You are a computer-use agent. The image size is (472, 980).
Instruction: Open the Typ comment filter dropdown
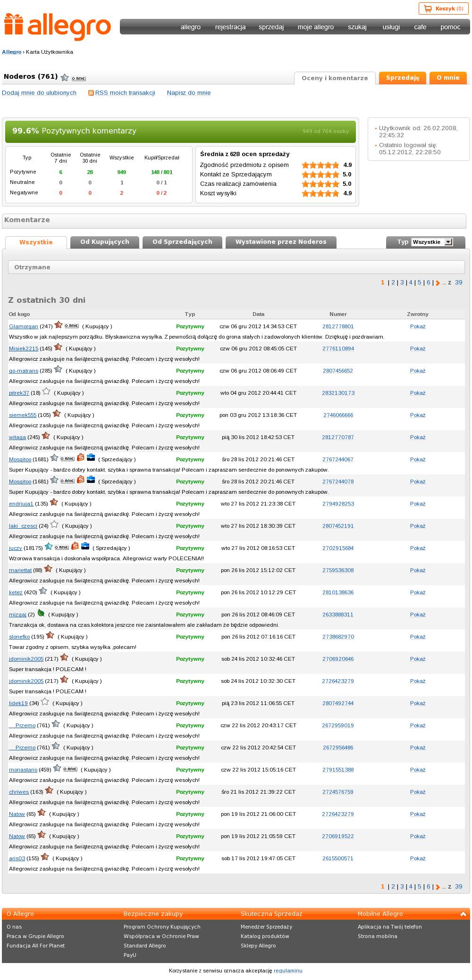point(432,242)
